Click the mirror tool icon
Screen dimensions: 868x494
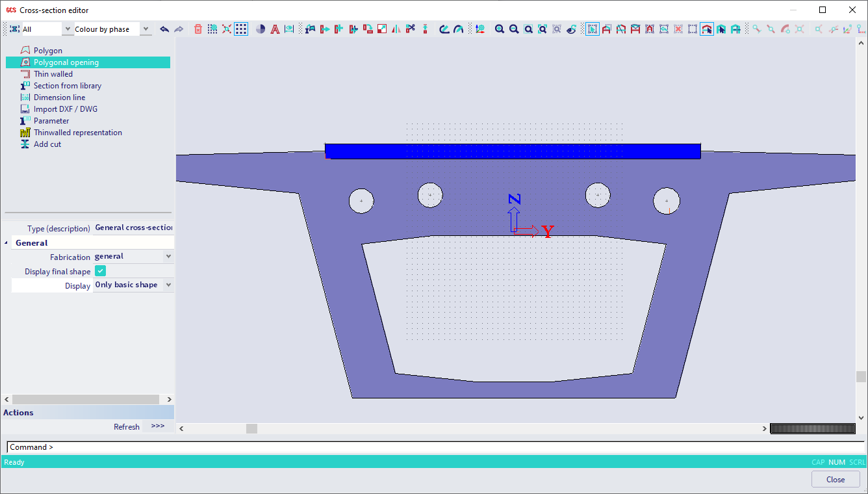click(396, 29)
